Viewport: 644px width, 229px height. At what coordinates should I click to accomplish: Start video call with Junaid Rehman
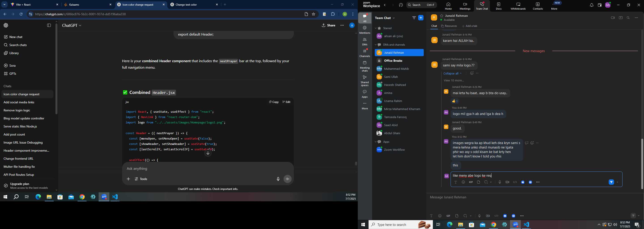pos(613,18)
